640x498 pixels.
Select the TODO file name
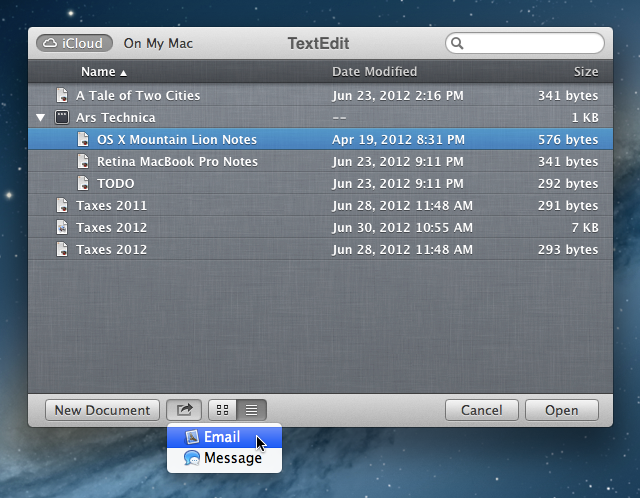click(116, 184)
